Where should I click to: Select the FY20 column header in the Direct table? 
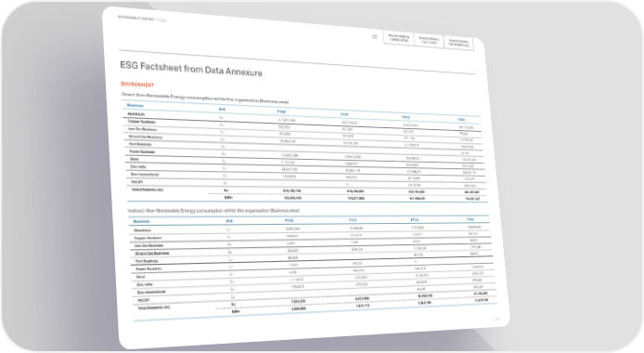[281, 111]
